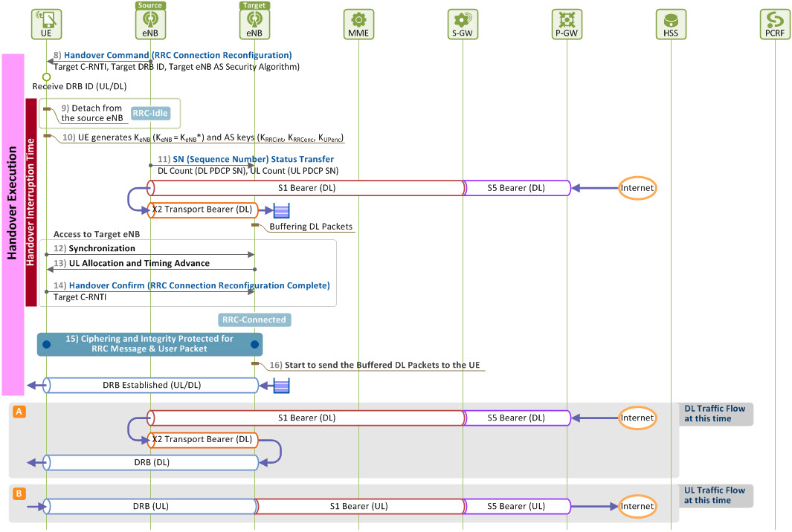This screenshot has height=532, width=792.
Task: Click the MME gear icon
Action: (x=358, y=24)
